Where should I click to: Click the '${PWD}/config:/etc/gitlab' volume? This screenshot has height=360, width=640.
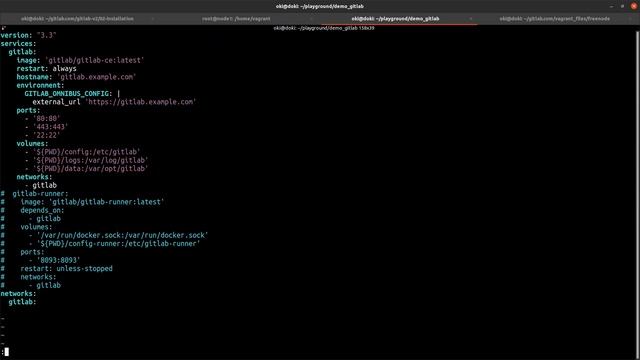click(x=86, y=152)
